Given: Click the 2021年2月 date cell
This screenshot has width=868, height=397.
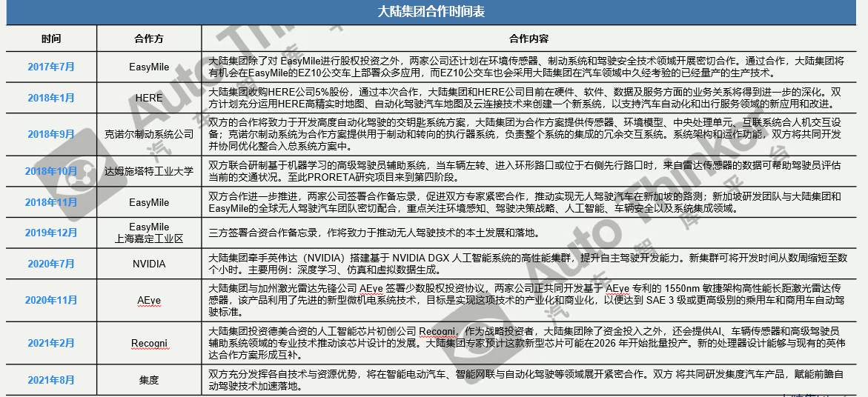Looking at the screenshot, I should coord(51,343).
